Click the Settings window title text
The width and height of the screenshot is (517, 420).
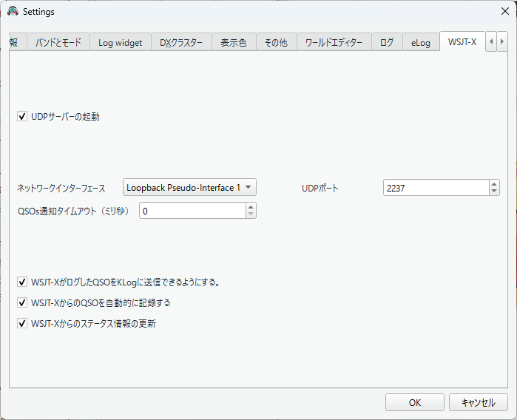point(38,12)
